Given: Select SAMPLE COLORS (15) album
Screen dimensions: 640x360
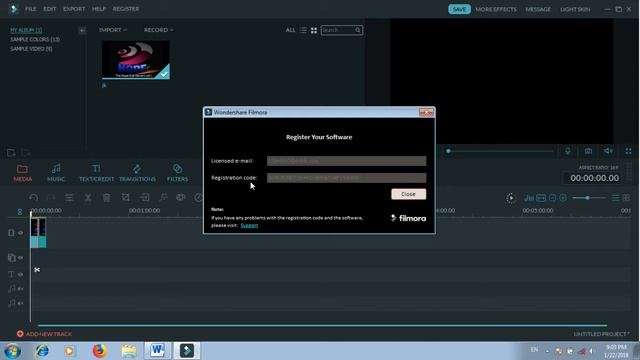Looking at the screenshot, I should (x=35, y=39).
